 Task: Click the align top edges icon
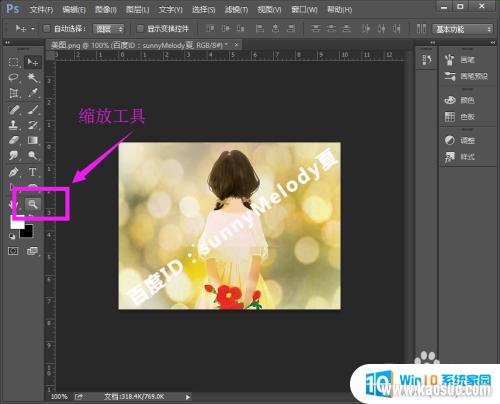[210, 29]
